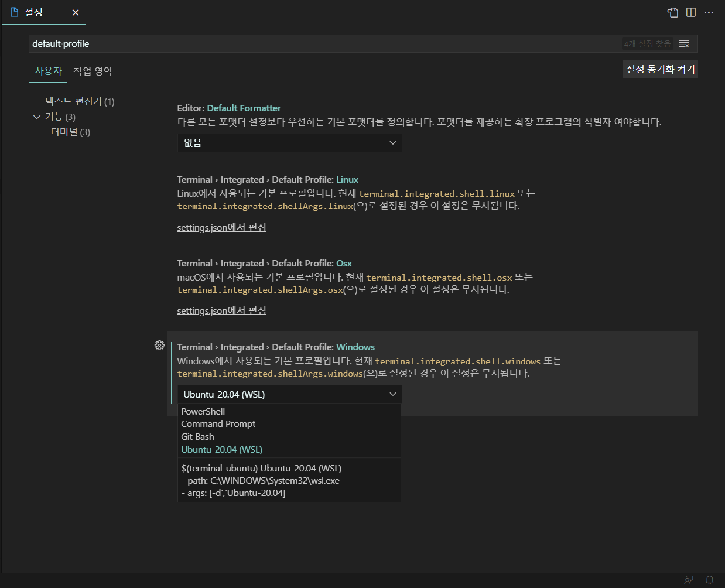Open notifications via the bell icon
Image resolution: width=725 pixels, height=588 pixels.
tap(709, 579)
